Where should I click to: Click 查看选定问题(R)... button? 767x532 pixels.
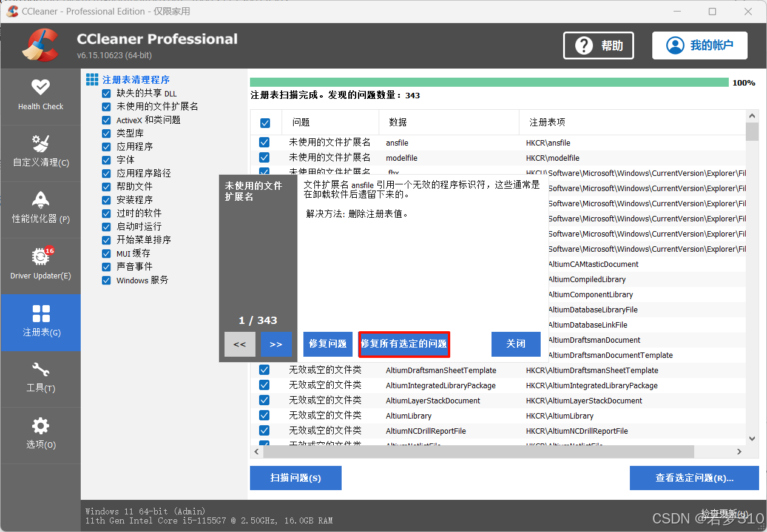pyautogui.click(x=694, y=478)
